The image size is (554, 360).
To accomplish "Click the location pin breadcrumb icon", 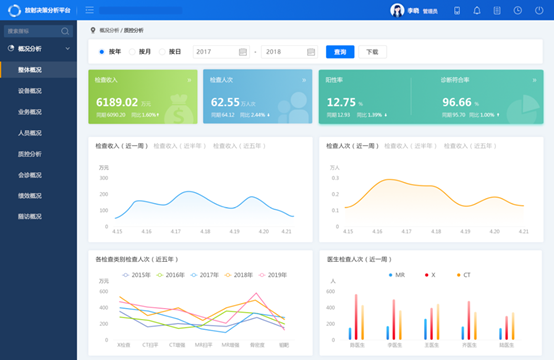I will [x=93, y=30].
